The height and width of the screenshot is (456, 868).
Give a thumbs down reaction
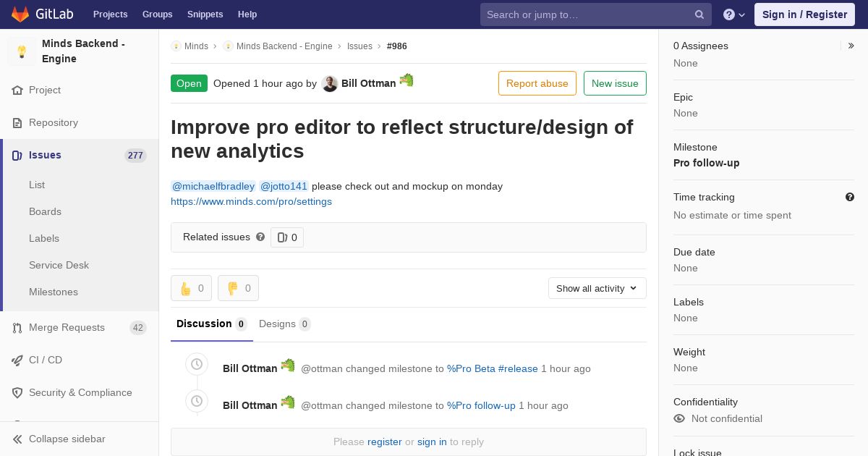coord(238,288)
